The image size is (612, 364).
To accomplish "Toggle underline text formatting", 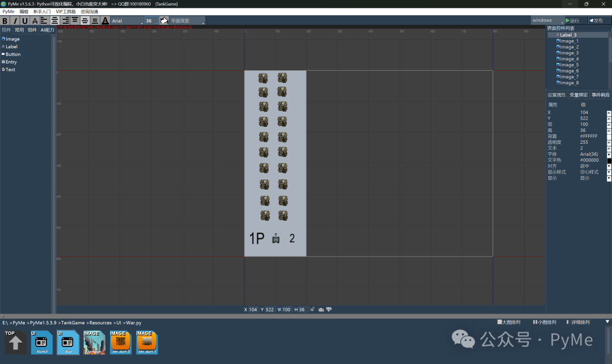I will coord(25,20).
